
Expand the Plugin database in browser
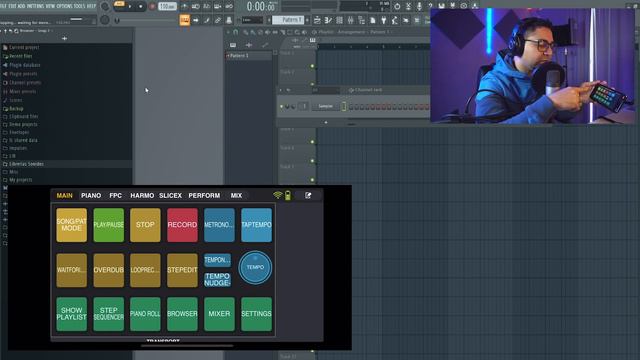(x=24, y=65)
